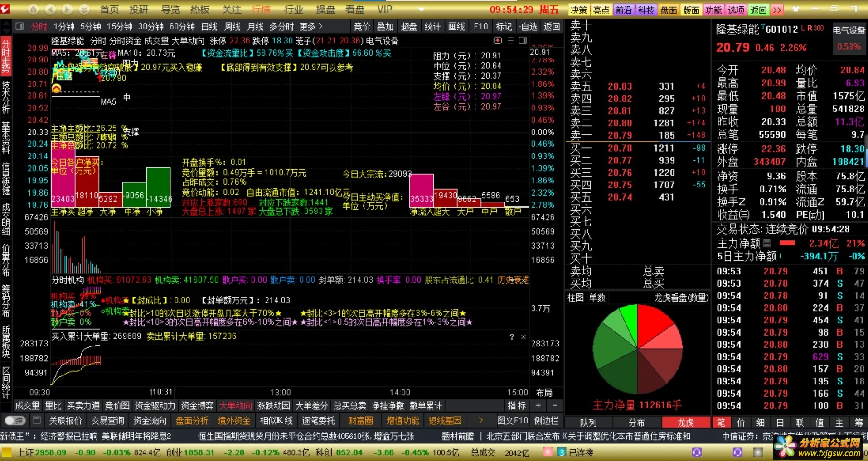The height and width of the screenshot is (461, 868).
Task: Open the 版面 layout list
Action: 691,10
